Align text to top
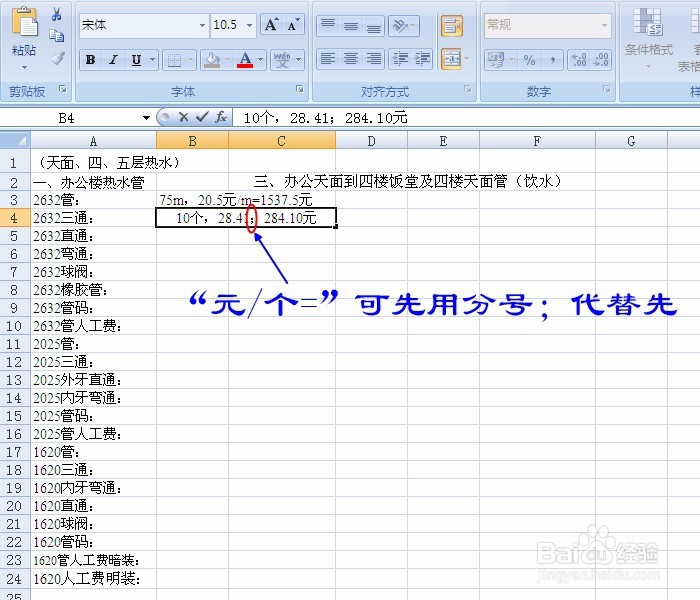This screenshot has height=600, width=700. [328, 25]
